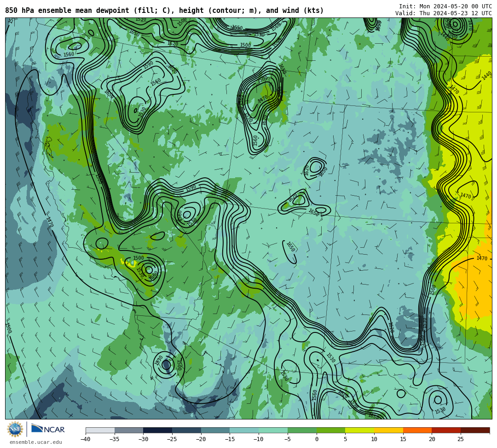
Task: Click the -35 colorbar tick label
Action: (x=114, y=439)
